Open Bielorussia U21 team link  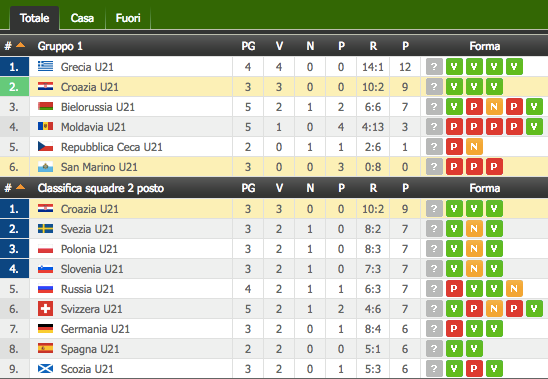(98, 107)
